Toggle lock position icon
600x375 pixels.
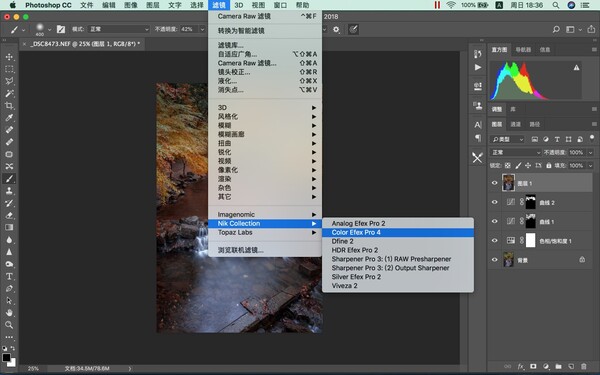point(528,165)
